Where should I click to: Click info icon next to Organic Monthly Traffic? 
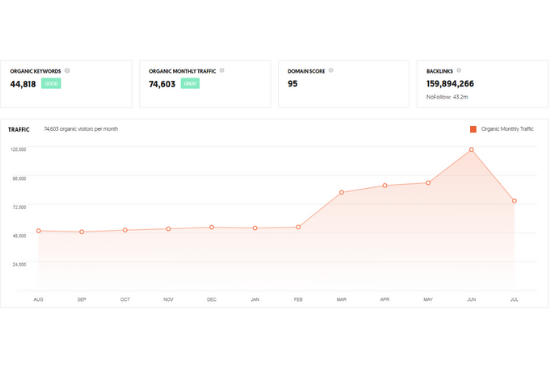pos(222,70)
